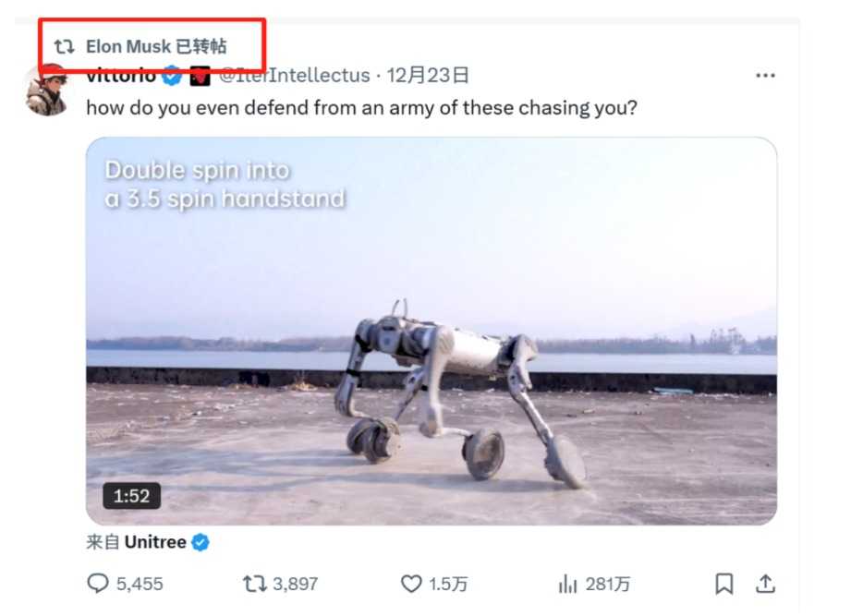
Task: Click vittorio's profile avatar
Action: pyautogui.click(x=45, y=92)
